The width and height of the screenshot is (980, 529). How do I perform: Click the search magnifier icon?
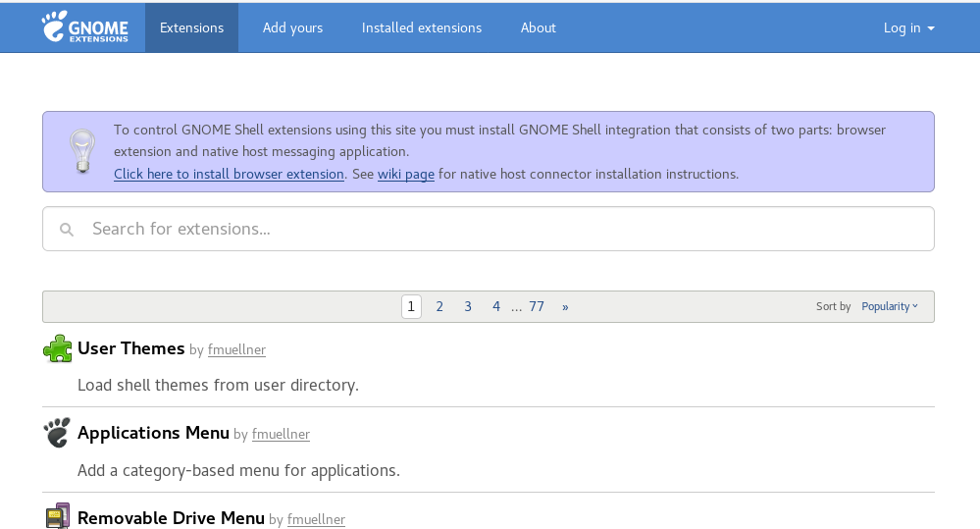pos(67,230)
